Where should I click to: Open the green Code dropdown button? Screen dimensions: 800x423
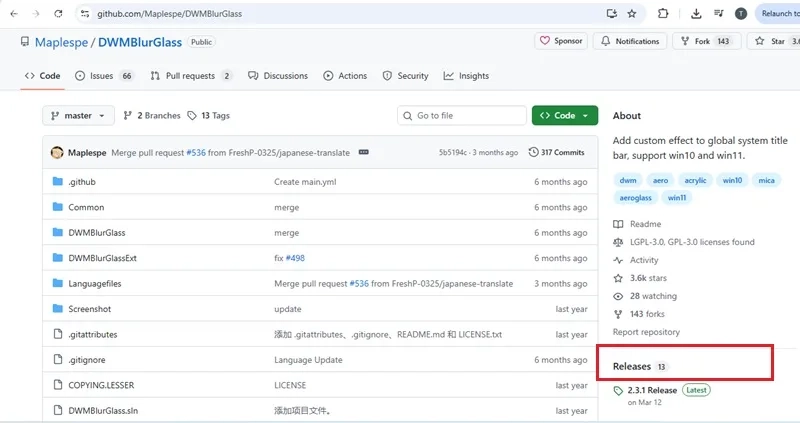(x=565, y=116)
